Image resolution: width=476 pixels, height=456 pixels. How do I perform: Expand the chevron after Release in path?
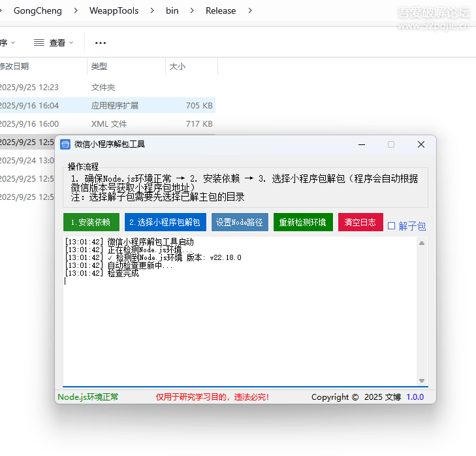pyautogui.click(x=251, y=10)
